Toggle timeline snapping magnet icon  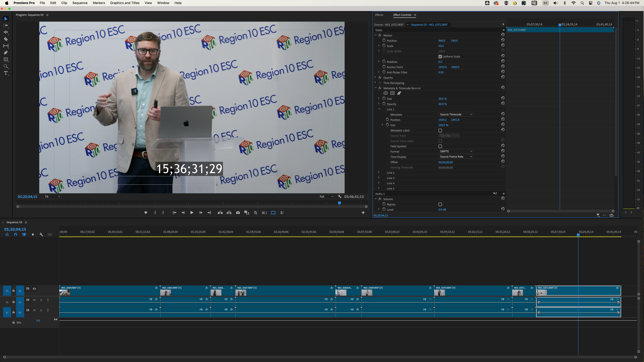15,235
